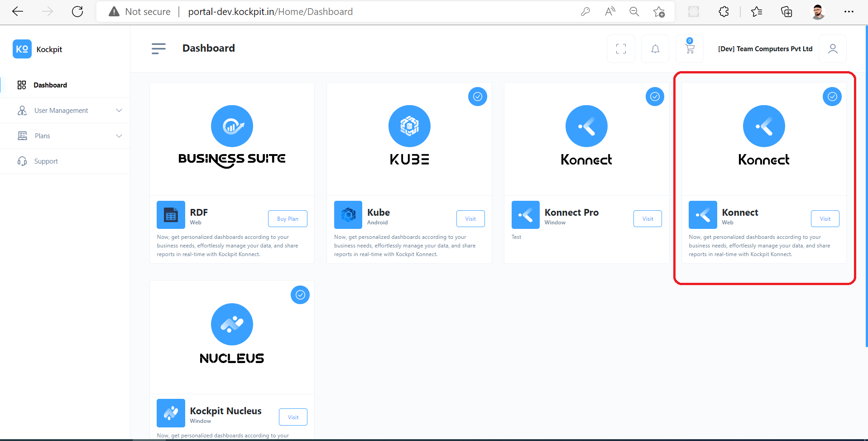Toggle the check badge on Konnect Web card
This screenshot has width=868, height=441.
pos(832,97)
